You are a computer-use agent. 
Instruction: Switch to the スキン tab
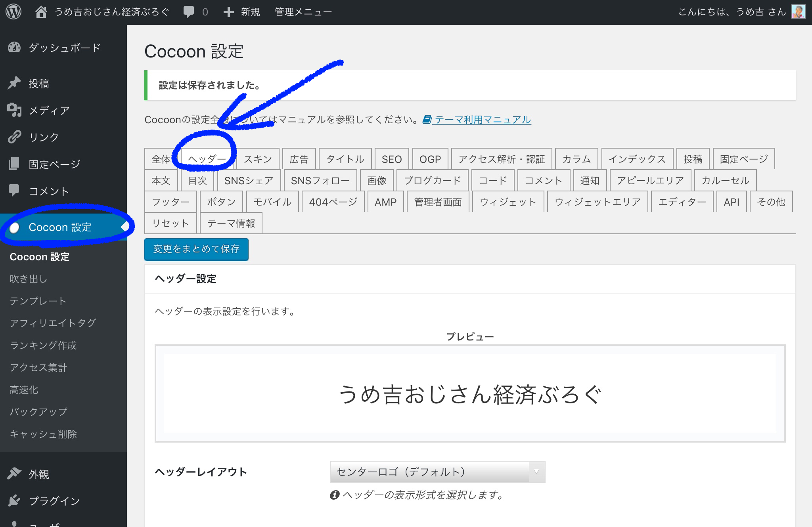pos(258,159)
